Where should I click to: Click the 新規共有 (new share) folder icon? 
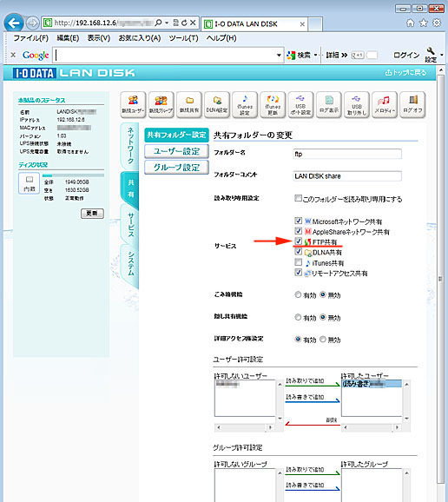pos(189,105)
